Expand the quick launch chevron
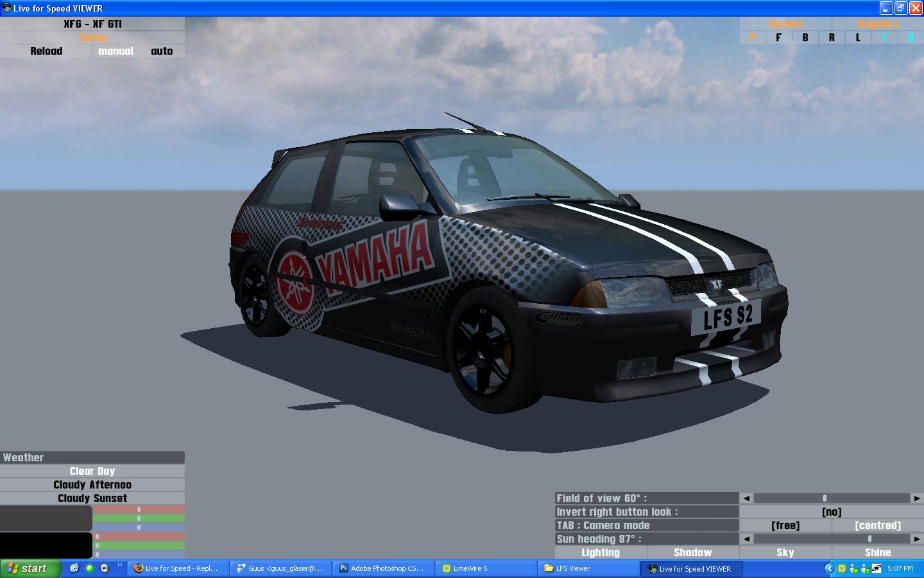This screenshot has width=924, height=578. point(119,566)
